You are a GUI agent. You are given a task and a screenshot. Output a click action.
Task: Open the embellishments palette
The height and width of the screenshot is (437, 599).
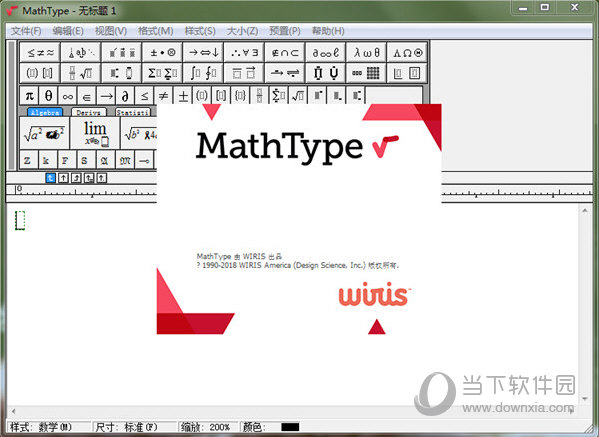click(x=121, y=52)
